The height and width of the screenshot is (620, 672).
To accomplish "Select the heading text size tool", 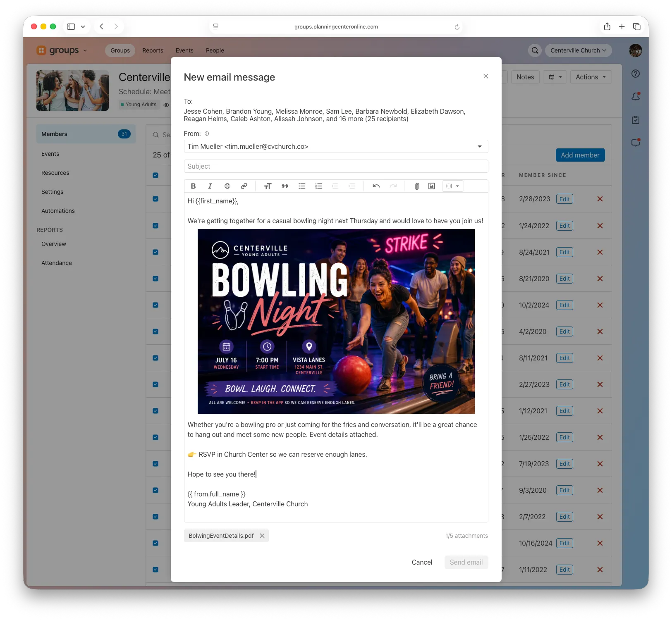I will point(268,186).
